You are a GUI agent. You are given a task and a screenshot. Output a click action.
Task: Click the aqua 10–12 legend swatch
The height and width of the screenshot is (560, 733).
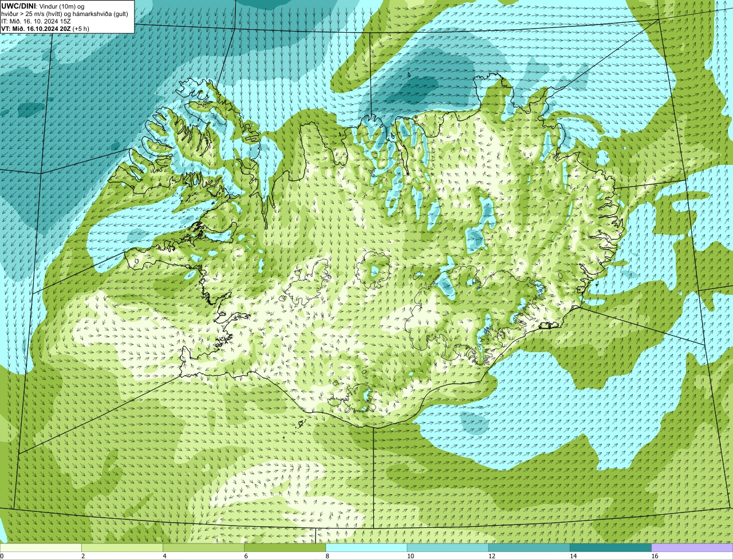pyautogui.click(x=448, y=548)
